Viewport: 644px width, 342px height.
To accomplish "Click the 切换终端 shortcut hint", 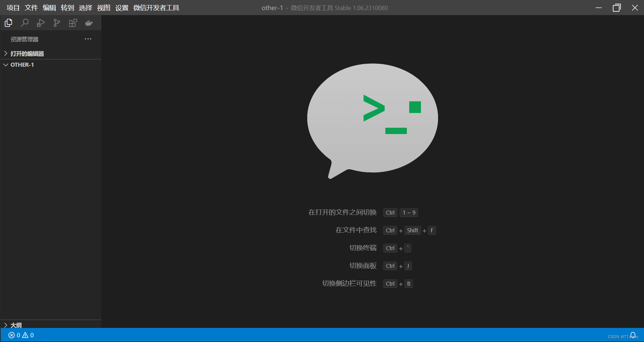I will pos(363,248).
